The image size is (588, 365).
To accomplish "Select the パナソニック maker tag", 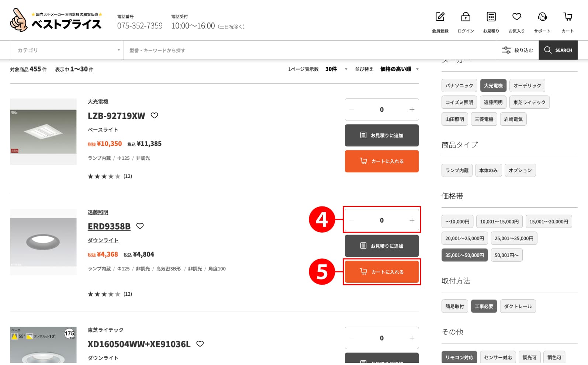I will click(459, 86).
